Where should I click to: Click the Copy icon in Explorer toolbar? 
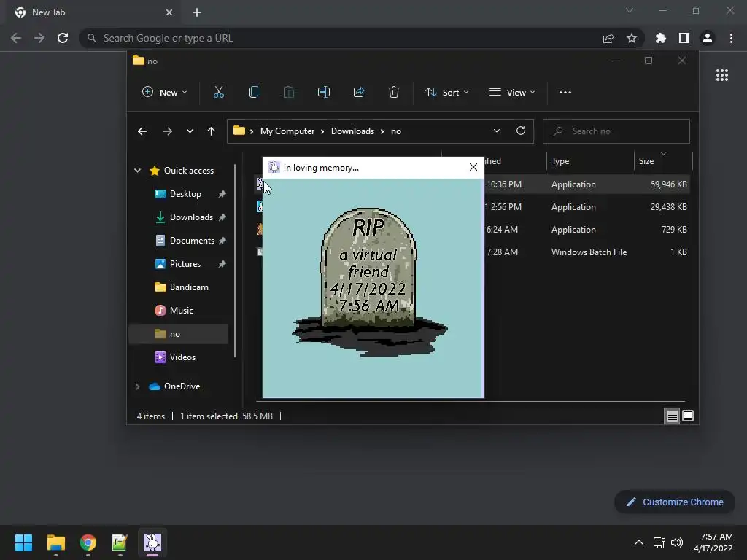coord(254,92)
